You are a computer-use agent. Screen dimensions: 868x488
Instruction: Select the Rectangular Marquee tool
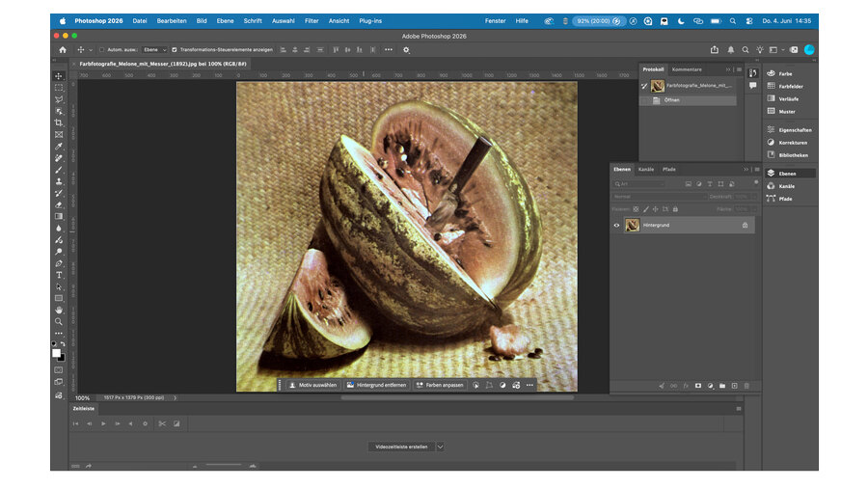point(59,88)
